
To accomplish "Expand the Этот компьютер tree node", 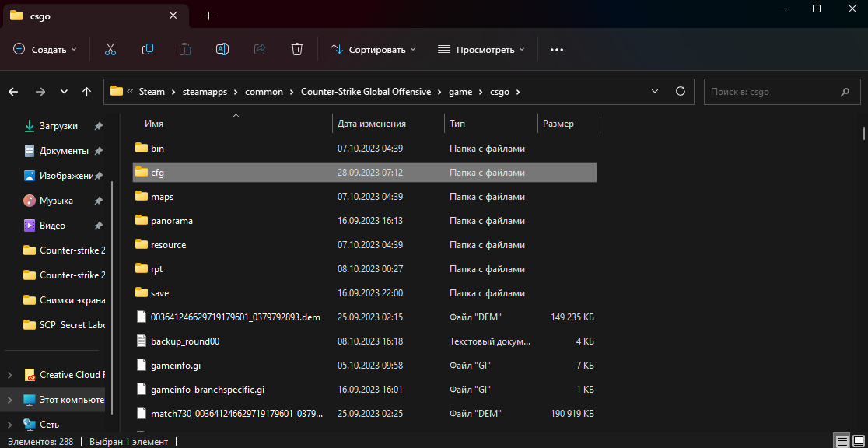I will [x=9, y=400].
